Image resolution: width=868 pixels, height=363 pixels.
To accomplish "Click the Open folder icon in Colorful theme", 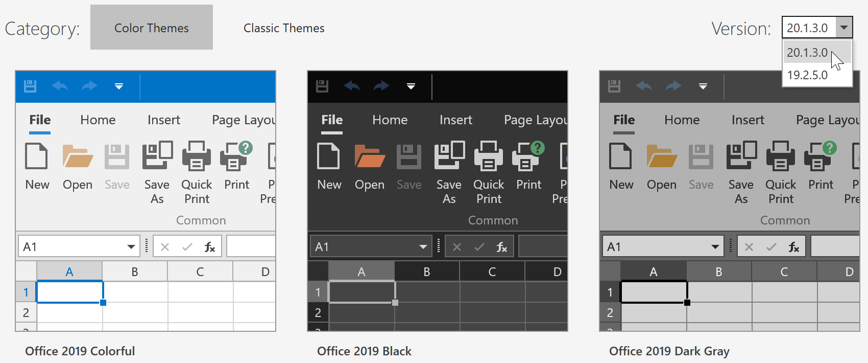I will pos(78,156).
